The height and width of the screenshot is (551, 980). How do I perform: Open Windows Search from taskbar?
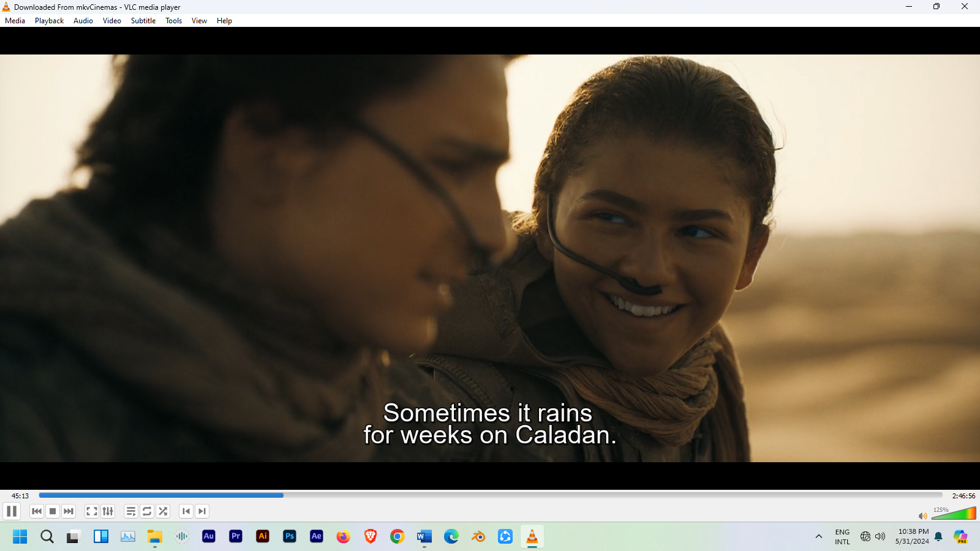(47, 537)
